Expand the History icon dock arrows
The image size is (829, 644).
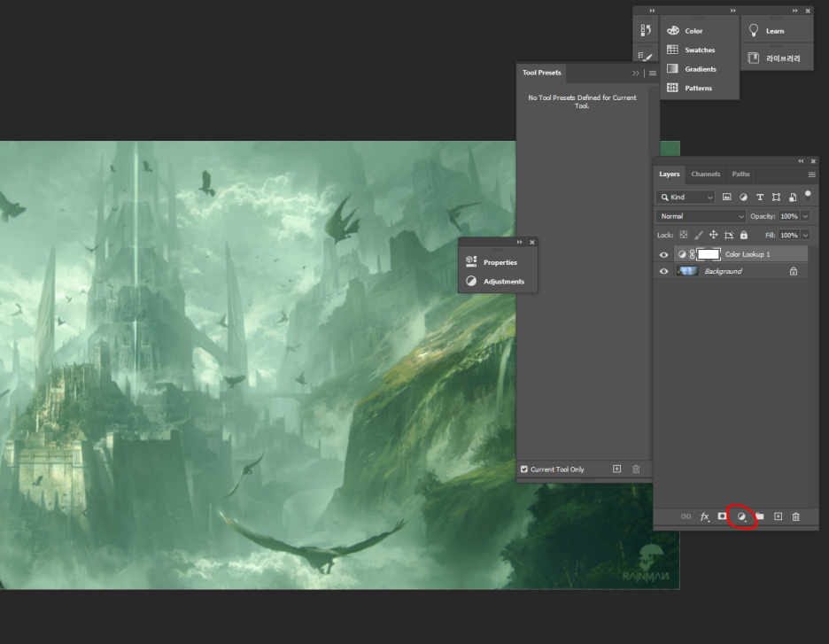coord(652,11)
